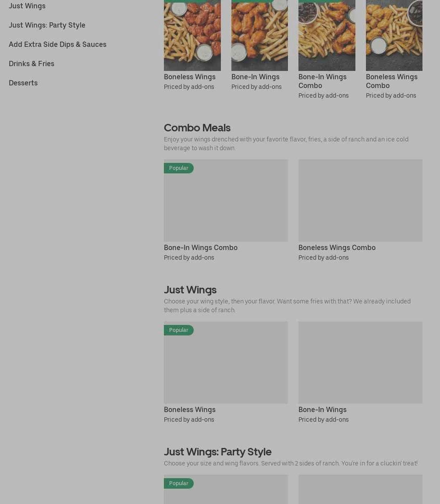Screen dimensions: 440x504
Task: Open the Drinks & Fries category
Action: [x=32, y=63]
